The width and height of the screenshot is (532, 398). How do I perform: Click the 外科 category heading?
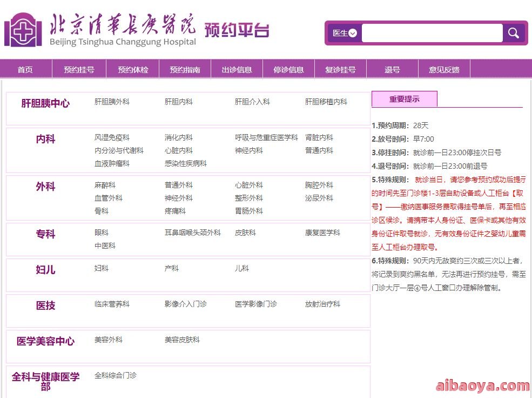45,186
